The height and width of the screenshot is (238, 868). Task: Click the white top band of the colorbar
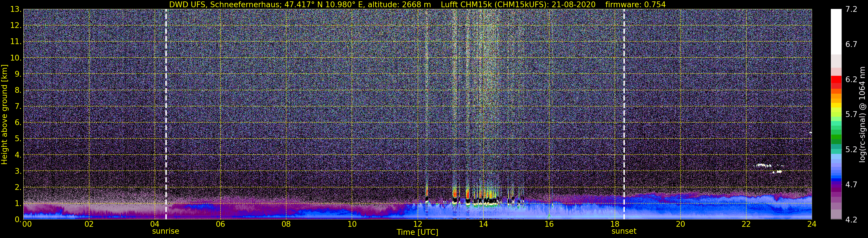(836, 32)
